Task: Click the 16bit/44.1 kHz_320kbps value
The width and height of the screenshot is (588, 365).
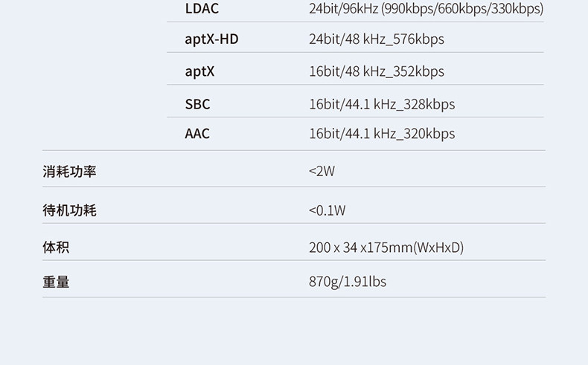Action: point(381,134)
